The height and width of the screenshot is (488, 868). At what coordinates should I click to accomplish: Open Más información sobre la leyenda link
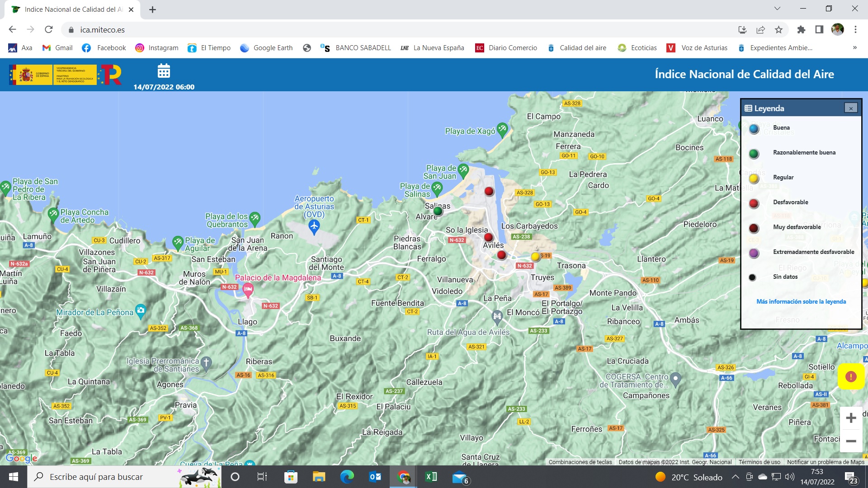pos(801,301)
